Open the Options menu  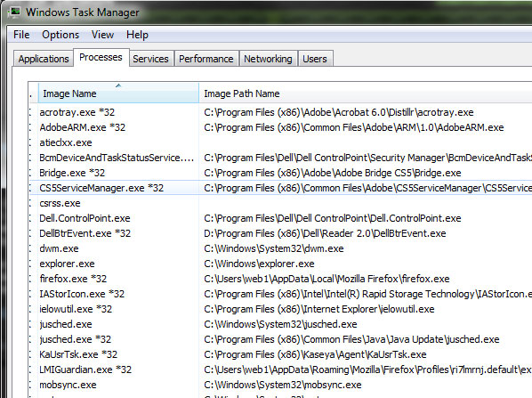tap(60, 35)
